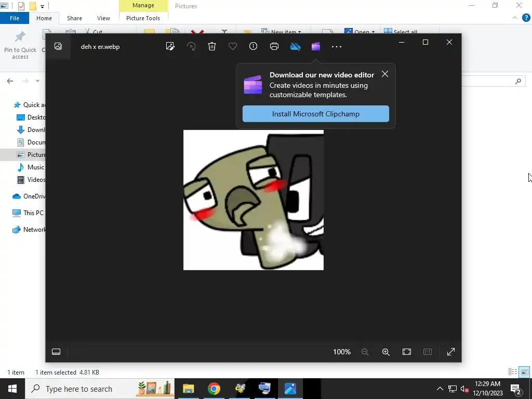Rotate the image with the rotate icon
Image resolution: width=532 pixels, height=399 pixels.
click(x=191, y=46)
